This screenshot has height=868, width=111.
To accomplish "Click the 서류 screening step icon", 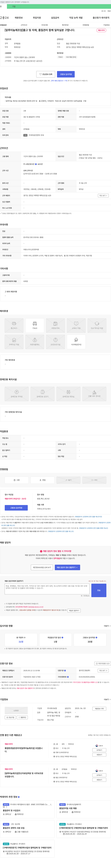I will [17, 480].
